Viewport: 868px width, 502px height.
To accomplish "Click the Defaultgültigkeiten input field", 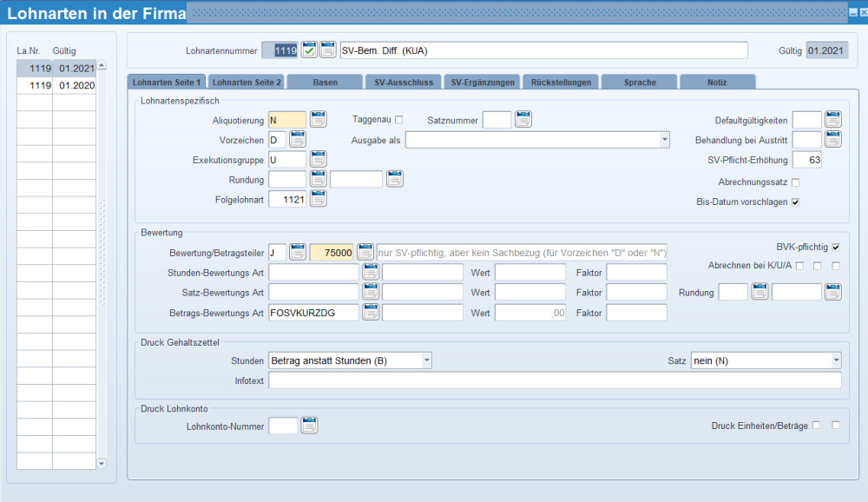I will tap(807, 120).
